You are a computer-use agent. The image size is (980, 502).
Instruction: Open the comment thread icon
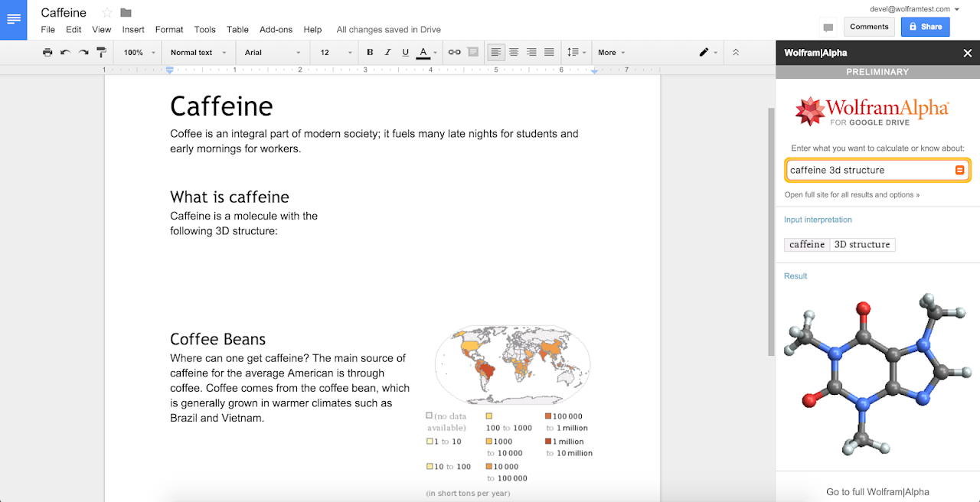828,28
